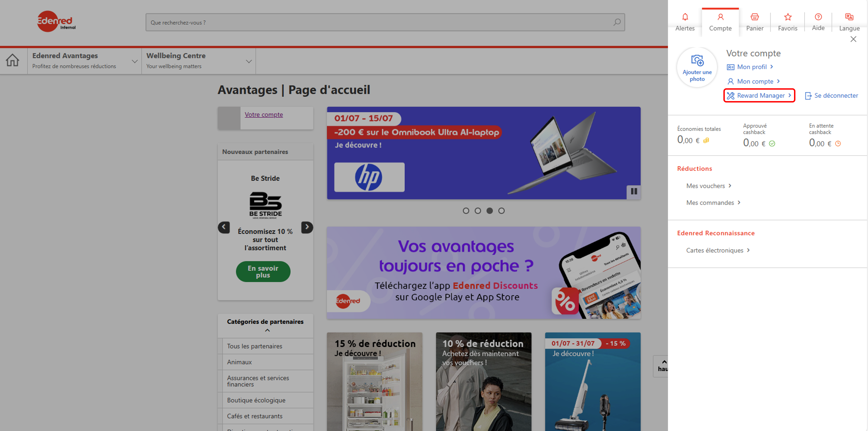The width and height of the screenshot is (868, 431).
Task: Select fourth carousel dot
Action: tap(501, 211)
